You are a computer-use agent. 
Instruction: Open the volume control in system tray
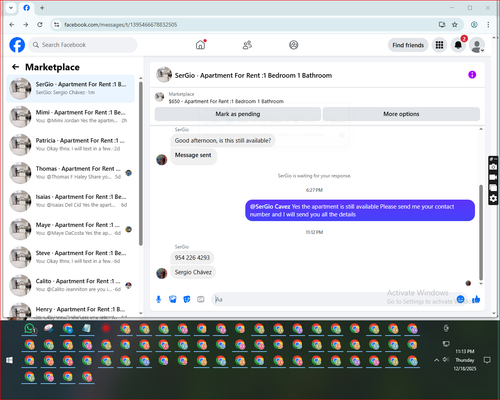pos(446,360)
